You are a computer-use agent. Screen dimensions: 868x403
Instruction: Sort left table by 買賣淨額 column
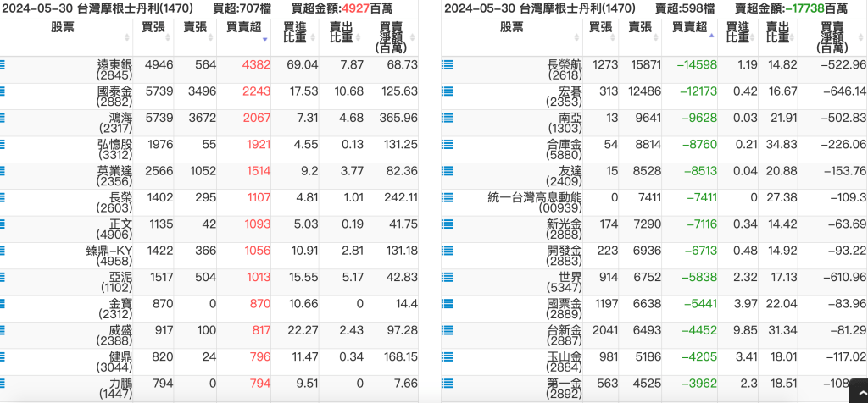click(390, 36)
